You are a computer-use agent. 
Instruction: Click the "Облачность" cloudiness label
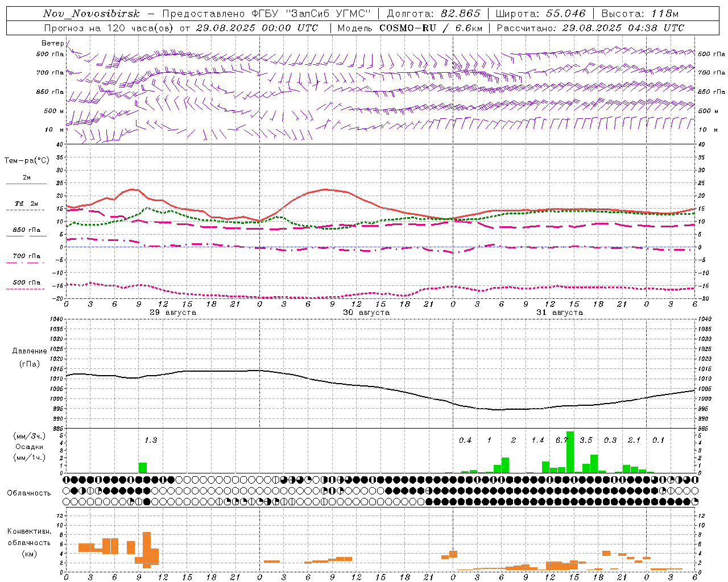click(29, 493)
